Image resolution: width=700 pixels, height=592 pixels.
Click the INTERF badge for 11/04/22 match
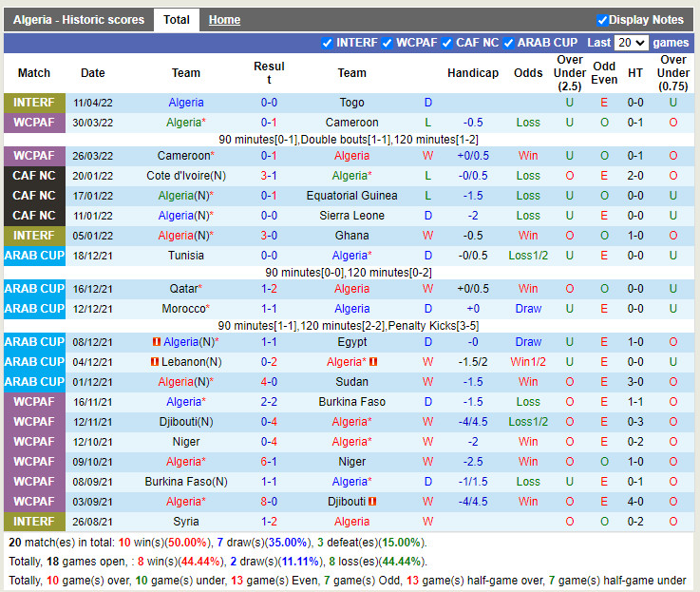click(x=34, y=103)
